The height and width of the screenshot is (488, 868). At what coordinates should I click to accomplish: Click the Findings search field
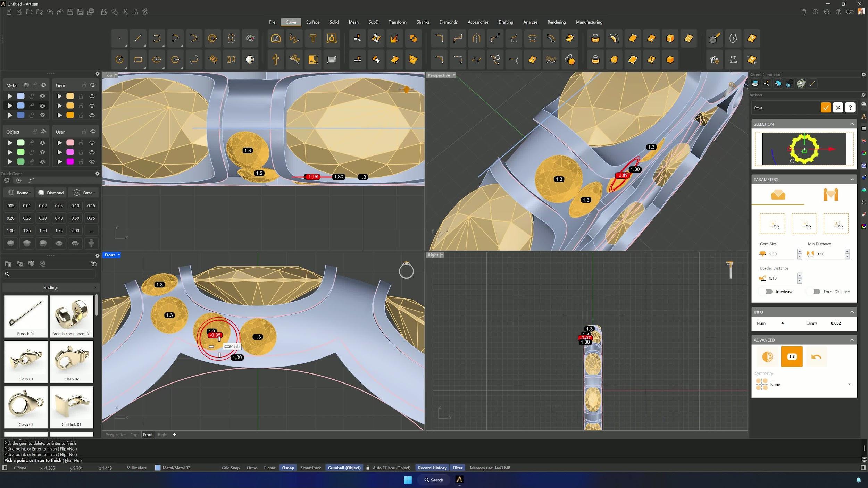[x=50, y=274]
